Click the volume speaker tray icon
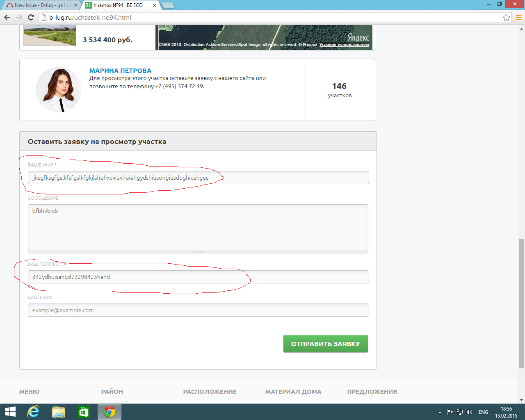The image size is (525, 420). (x=470, y=412)
